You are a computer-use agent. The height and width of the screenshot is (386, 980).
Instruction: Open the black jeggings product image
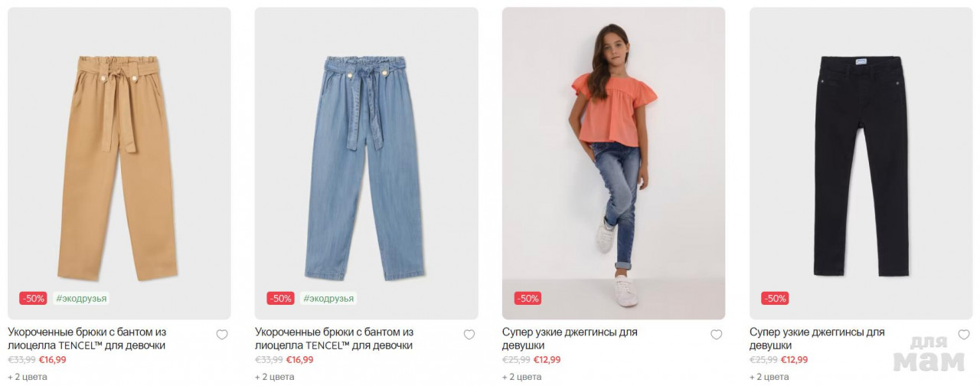[x=861, y=163]
